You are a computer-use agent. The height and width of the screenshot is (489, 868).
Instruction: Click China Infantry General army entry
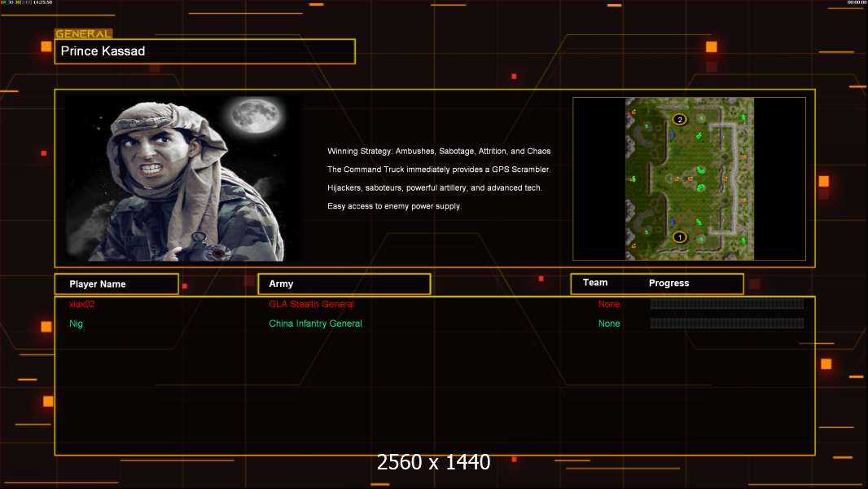pos(316,324)
